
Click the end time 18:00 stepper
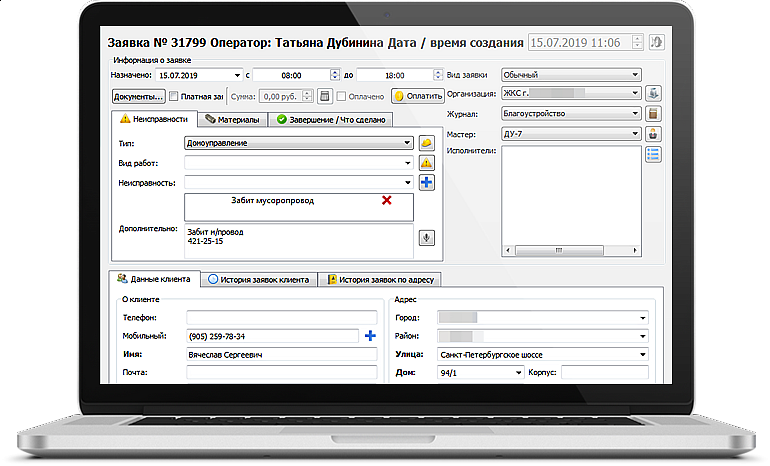point(438,75)
